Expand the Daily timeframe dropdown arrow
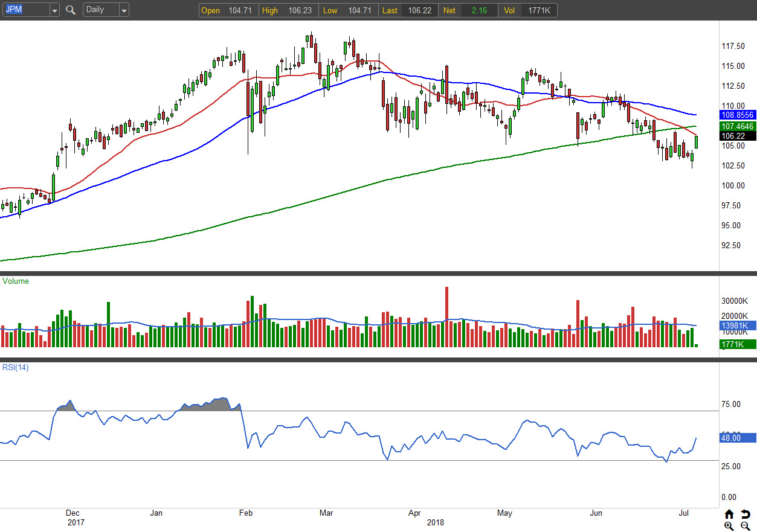The image size is (757, 532). [x=124, y=10]
